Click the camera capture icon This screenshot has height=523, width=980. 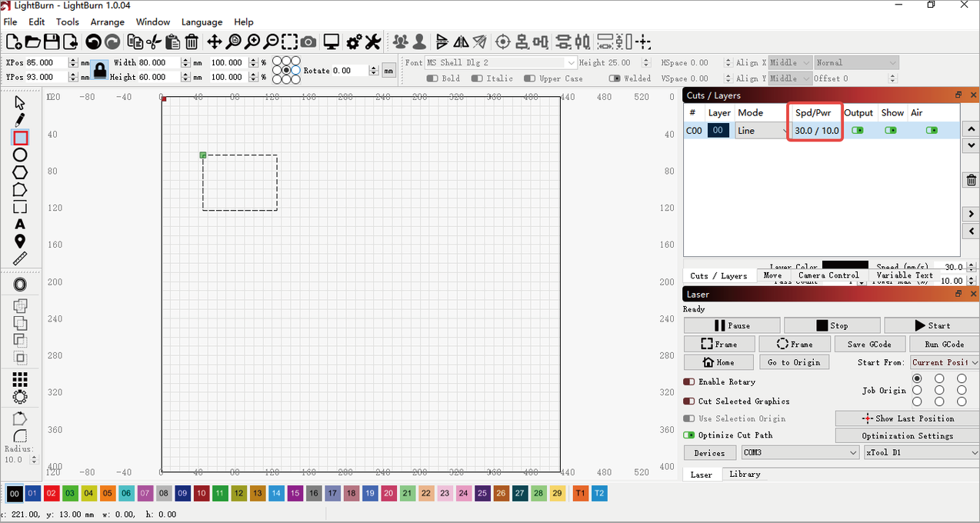tap(308, 42)
